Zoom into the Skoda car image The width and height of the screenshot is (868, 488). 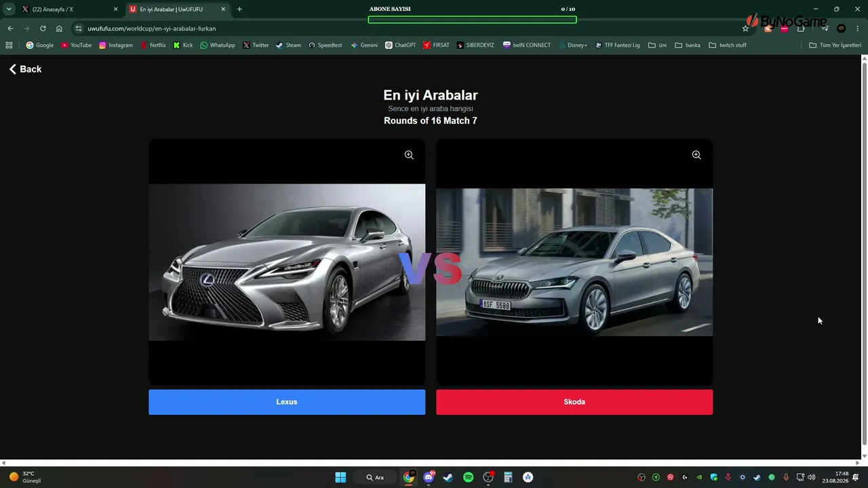[696, 155]
